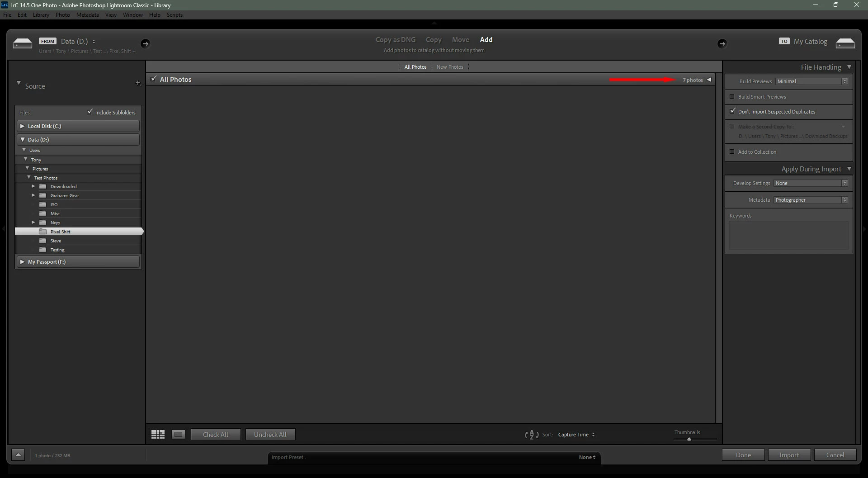Collapse the File Handling panel
Image resolution: width=868 pixels, height=478 pixels.
(849, 67)
